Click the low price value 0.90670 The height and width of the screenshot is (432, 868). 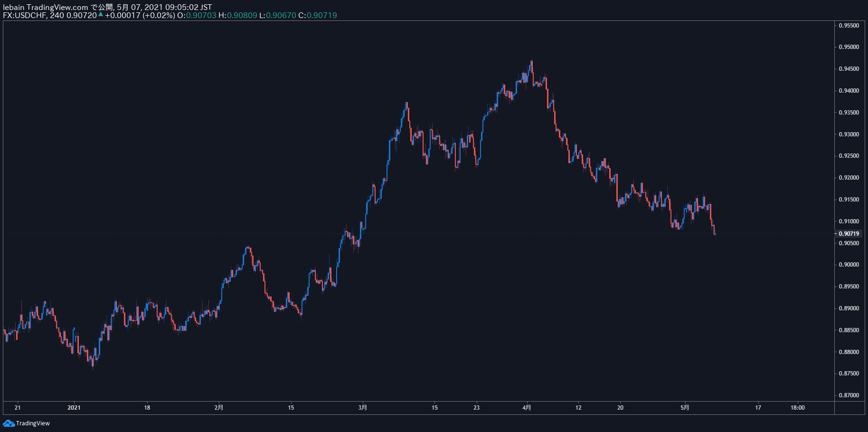click(281, 15)
